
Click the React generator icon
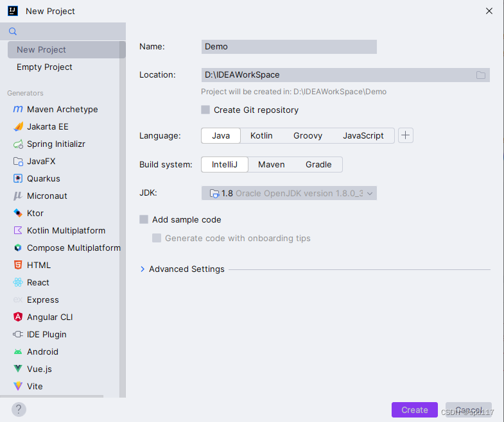tap(18, 283)
